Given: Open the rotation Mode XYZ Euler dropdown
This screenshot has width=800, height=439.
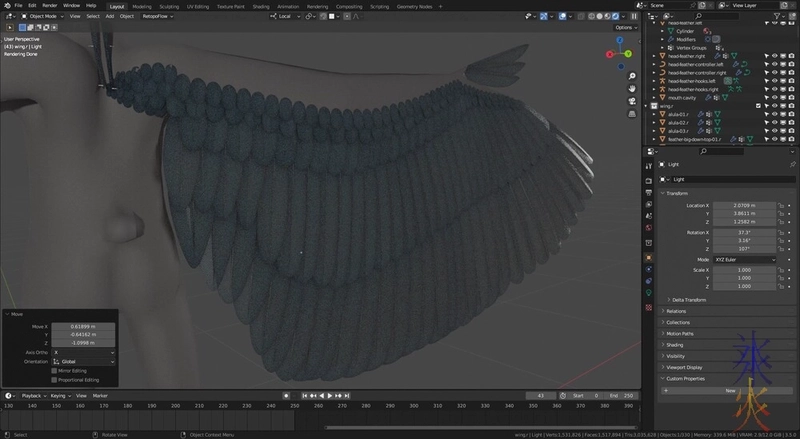Looking at the screenshot, I should (x=743, y=259).
